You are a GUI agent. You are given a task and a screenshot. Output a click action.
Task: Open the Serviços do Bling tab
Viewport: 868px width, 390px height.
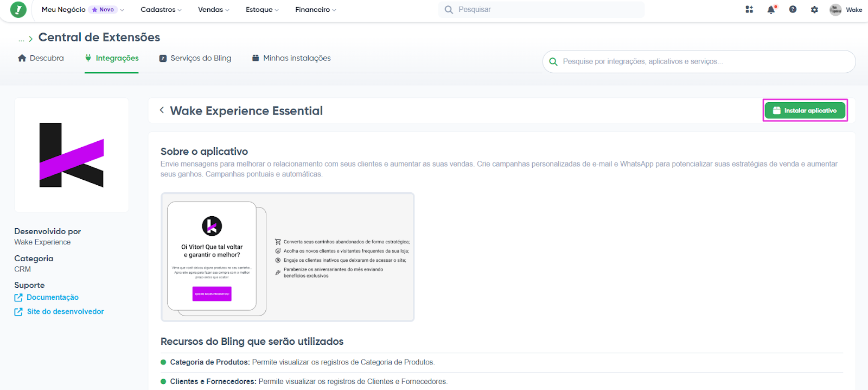[195, 58]
